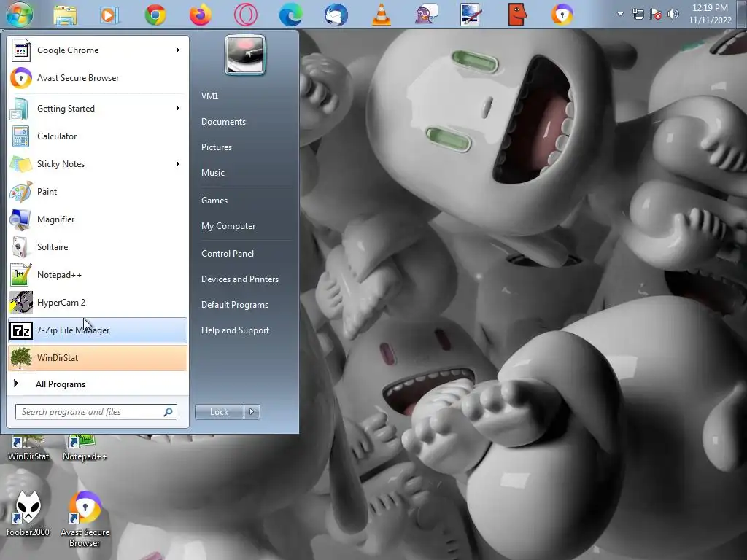
Task: Select Notepad++ desktop shortcut
Action: coord(85,448)
